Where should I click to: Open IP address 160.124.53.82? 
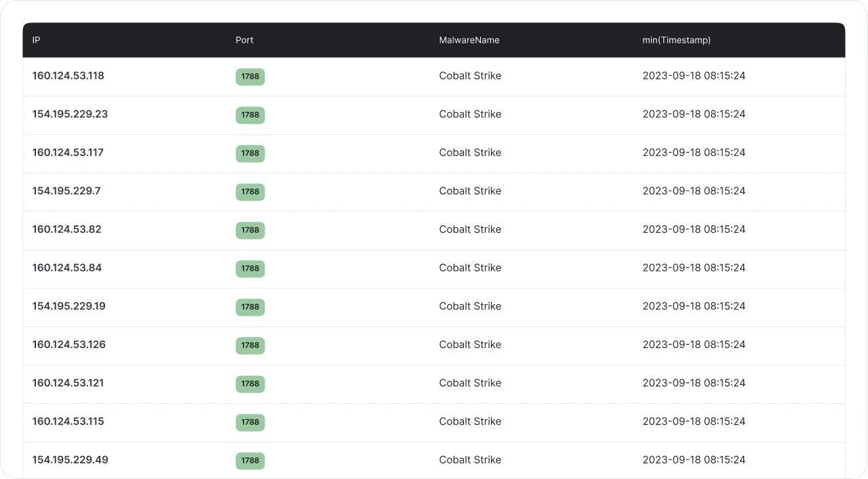coord(66,229)
